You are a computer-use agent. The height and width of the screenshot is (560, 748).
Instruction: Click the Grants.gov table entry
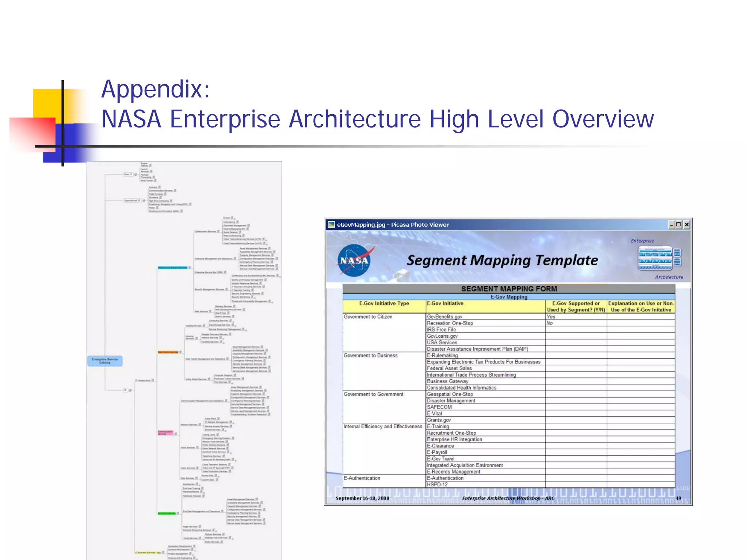click(x=439, y=420)
